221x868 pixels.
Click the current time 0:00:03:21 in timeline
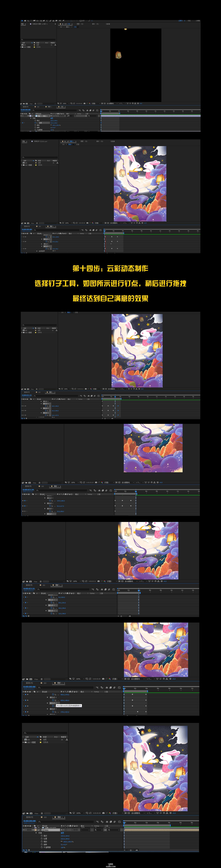pyautogui.click(x=29, y=589)
